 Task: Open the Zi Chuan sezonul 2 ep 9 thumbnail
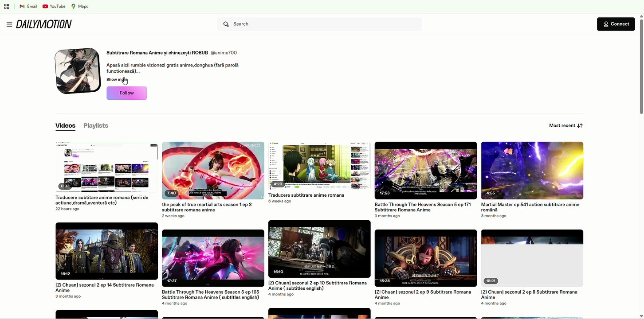click(x=426, y=258)
